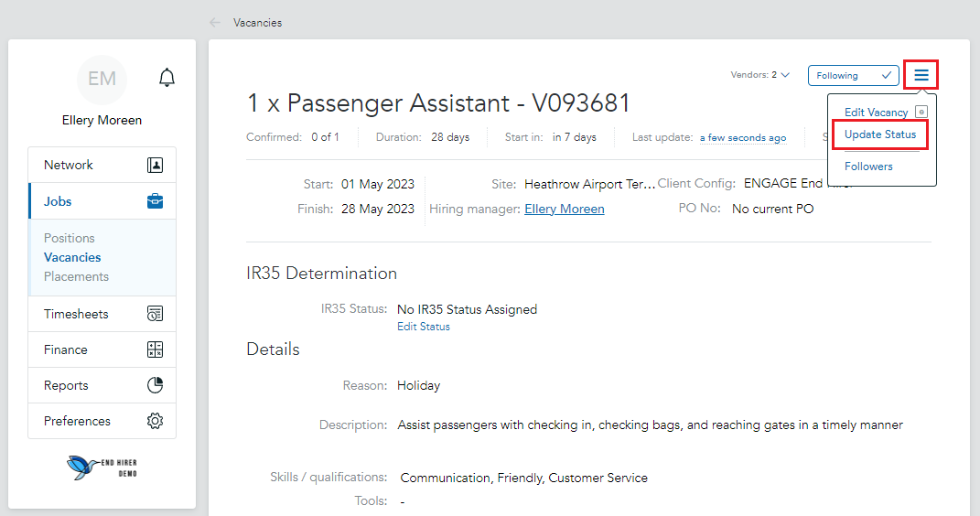The height and width of the screenshot is (516, 980).
Task: Click 'No IR35 Status Assigned' text
Action: coord(467,310)
